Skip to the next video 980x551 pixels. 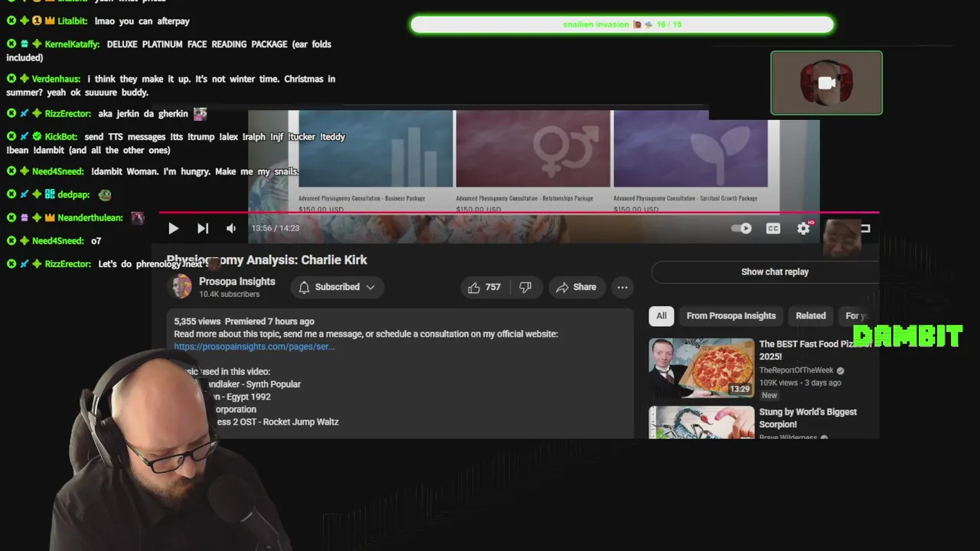[202, 228]
